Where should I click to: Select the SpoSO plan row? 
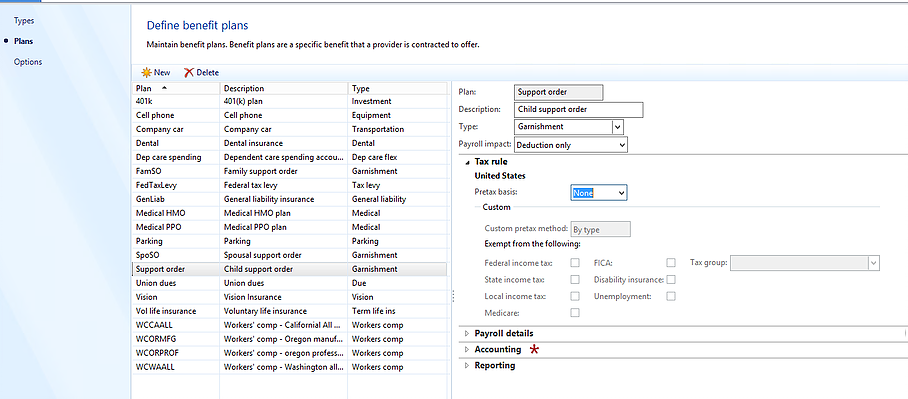click(290, 255)
